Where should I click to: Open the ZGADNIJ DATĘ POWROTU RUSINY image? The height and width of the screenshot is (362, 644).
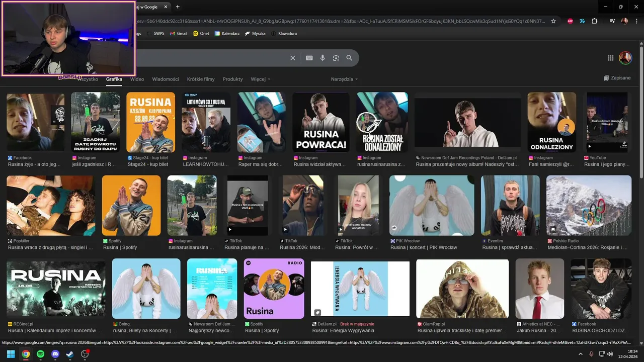coord(95,122)
